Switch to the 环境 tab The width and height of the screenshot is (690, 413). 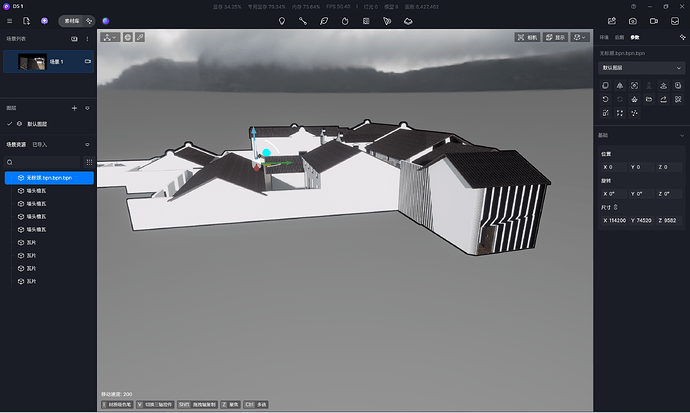(x=605, y=37)
